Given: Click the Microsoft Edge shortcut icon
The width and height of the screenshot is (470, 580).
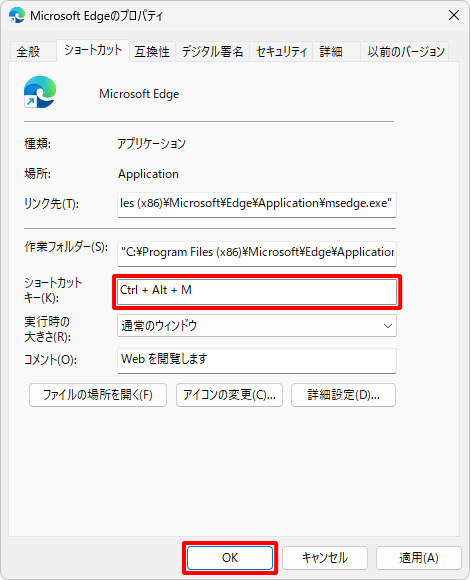Looking at the screenshot, I should [40, 92].
